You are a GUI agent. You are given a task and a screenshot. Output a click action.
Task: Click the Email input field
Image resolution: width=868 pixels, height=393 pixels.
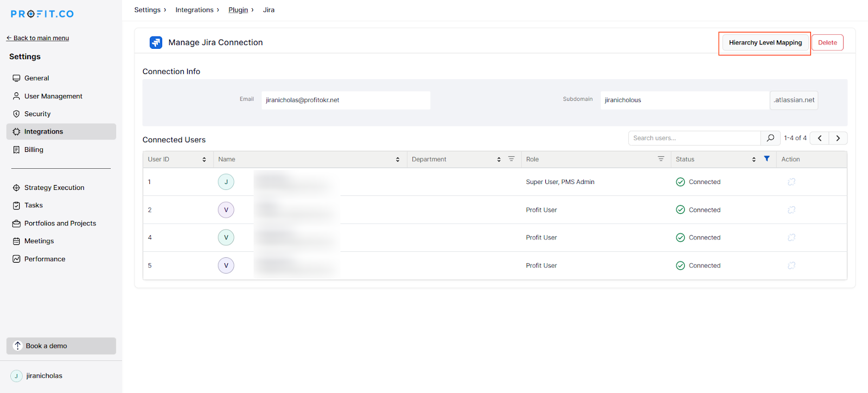coord(346,100)
